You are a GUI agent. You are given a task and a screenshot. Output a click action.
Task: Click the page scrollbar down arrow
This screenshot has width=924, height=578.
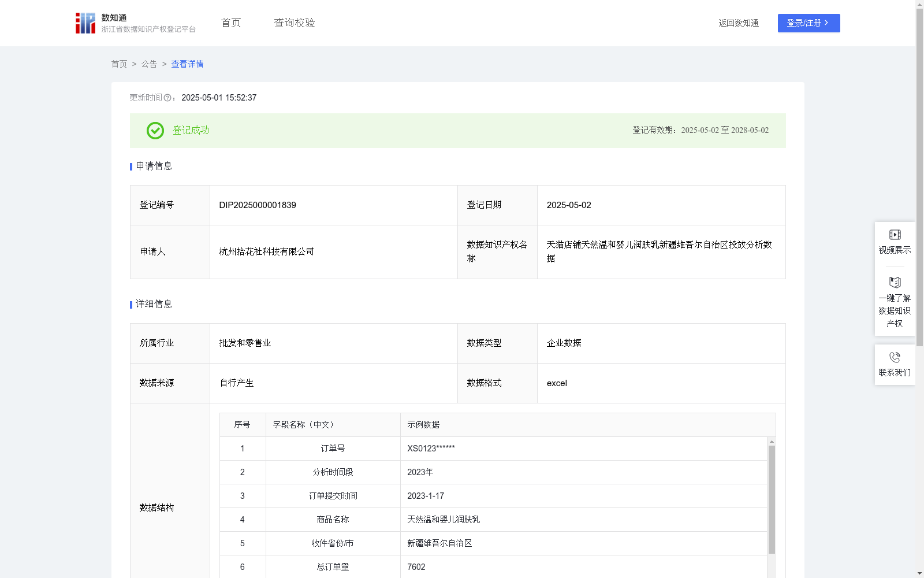coord(919,573)
